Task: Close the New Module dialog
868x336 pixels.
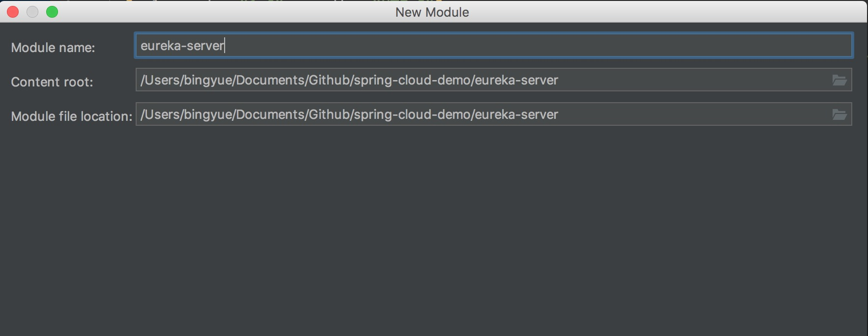Action: click(13, 12)
